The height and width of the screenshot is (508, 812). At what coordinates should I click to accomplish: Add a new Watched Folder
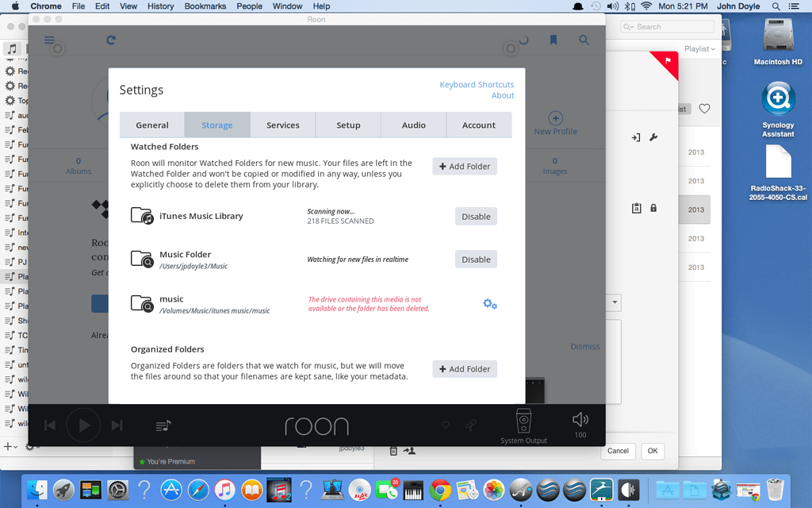pyautogui.click(x=464, y=166)
